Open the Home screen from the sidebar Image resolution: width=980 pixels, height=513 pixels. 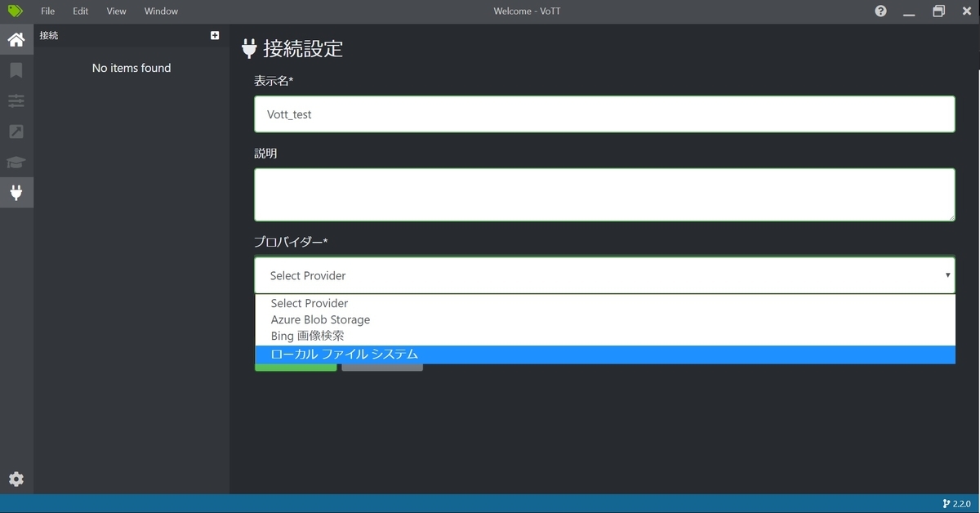tap(16, 38)
